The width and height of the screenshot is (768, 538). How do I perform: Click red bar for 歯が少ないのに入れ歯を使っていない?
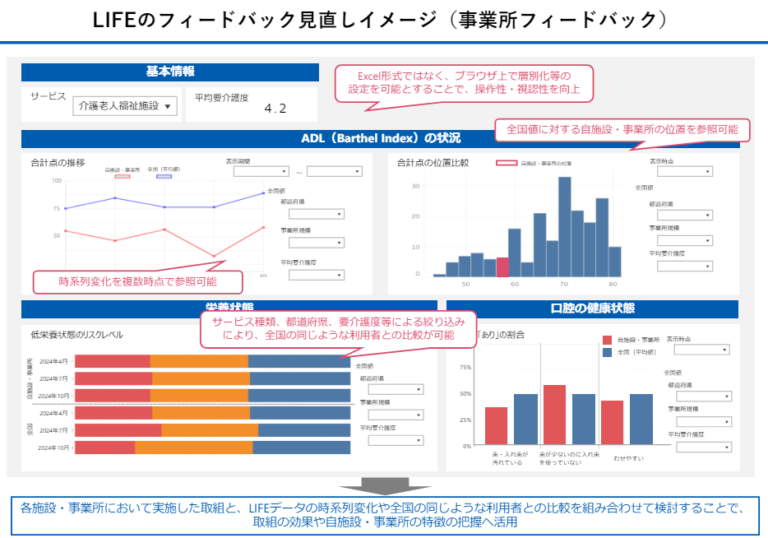554,415
